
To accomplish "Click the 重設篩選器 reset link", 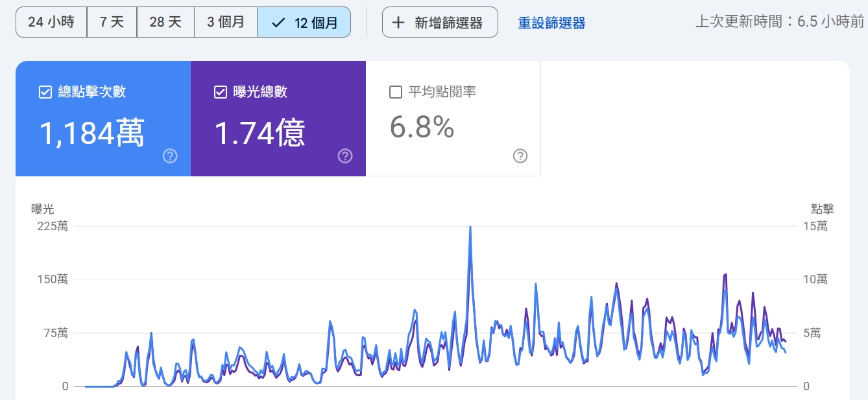I will (x=550, y=21).
